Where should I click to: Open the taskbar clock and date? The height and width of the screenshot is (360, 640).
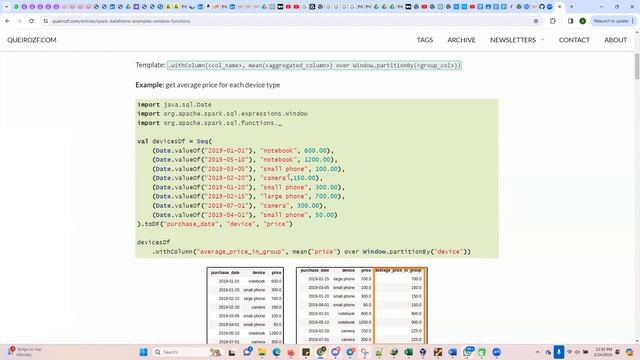point(603,352)
